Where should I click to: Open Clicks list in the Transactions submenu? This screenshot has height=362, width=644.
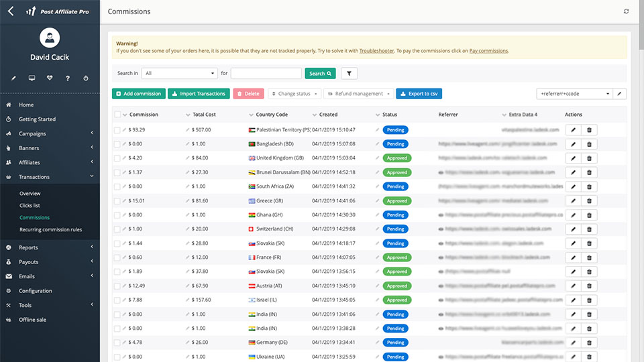30,206
